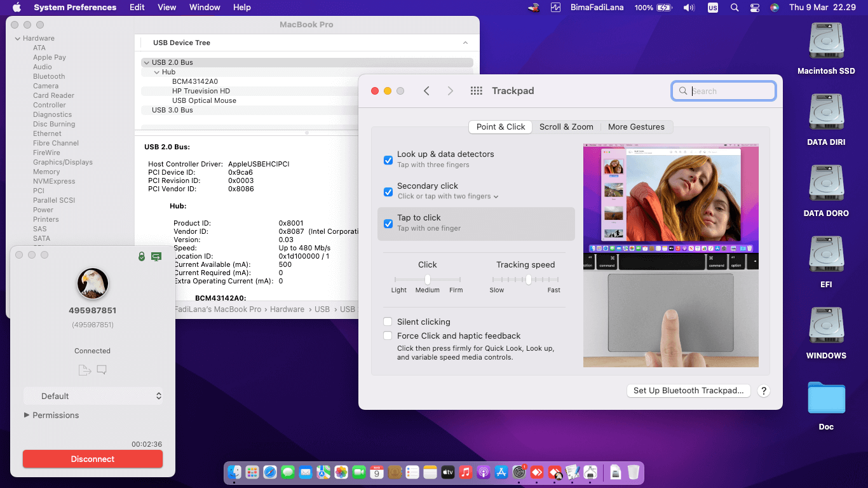Disable the Tap to click checkbox
The image size is (868, 488).
pyautogui.click(x=388, y=224)
